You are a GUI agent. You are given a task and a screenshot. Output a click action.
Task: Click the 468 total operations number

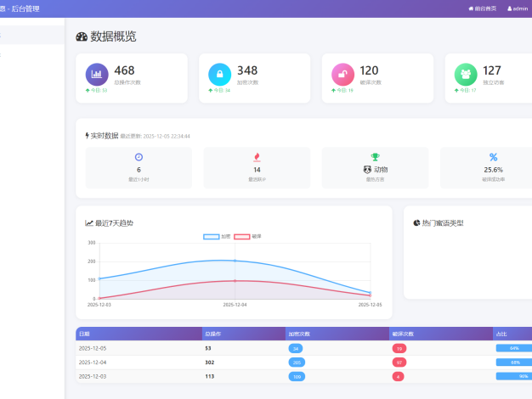(x=124, y=70)
